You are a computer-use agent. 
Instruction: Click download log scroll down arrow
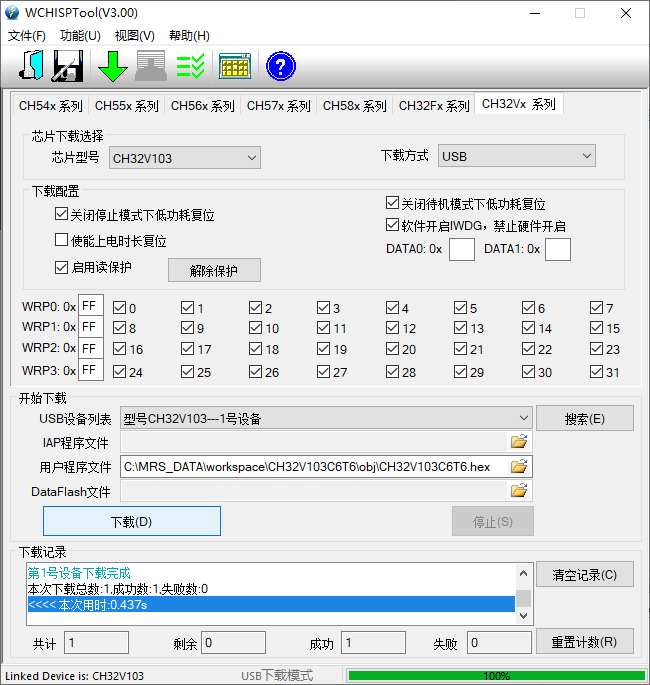(523, 615)
